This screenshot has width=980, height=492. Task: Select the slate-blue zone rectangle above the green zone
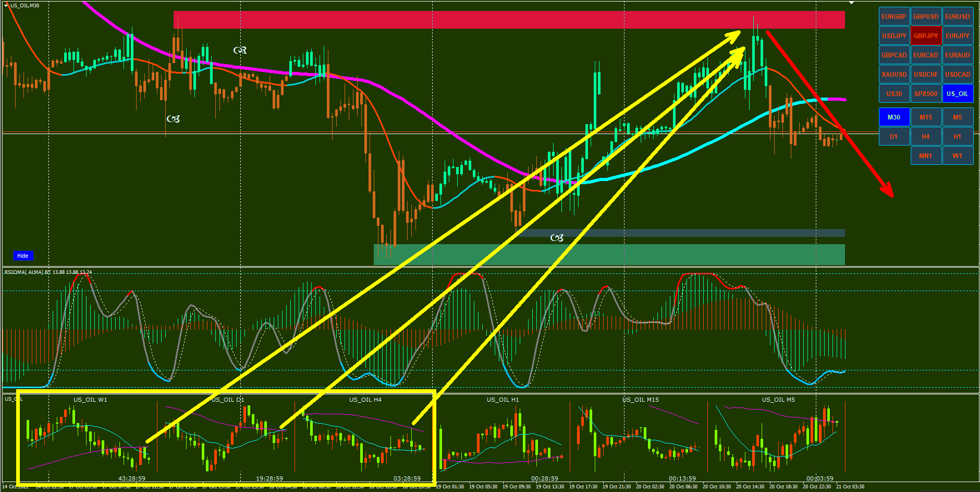pyautogui.click(x=680, y=233)
